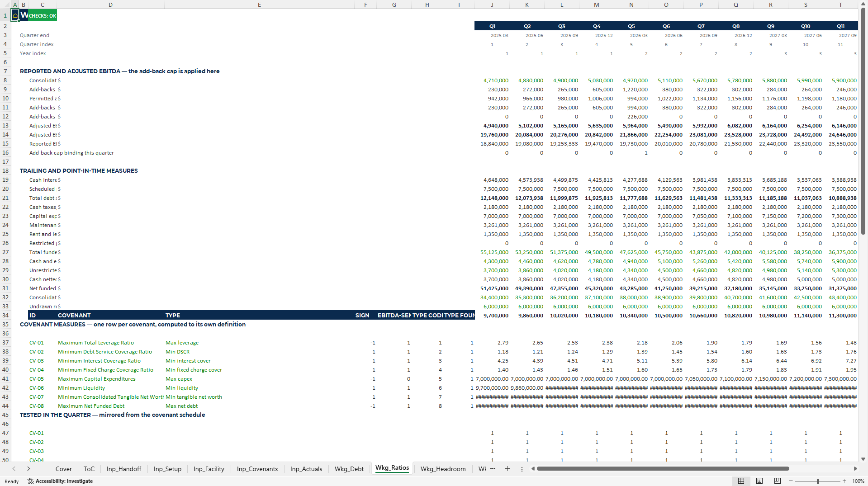This screenshot has height=486, width=868.
Task: Click the Q11 column header cell
Action: pos(840,26)
